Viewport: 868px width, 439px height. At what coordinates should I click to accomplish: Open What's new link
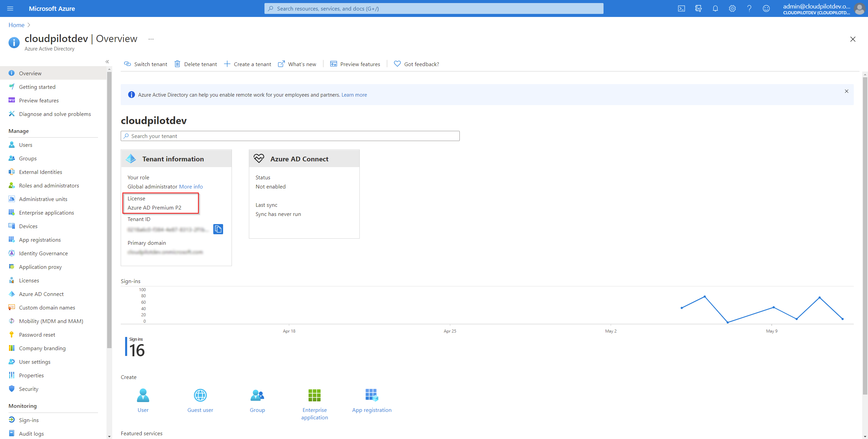click(297, 64)
